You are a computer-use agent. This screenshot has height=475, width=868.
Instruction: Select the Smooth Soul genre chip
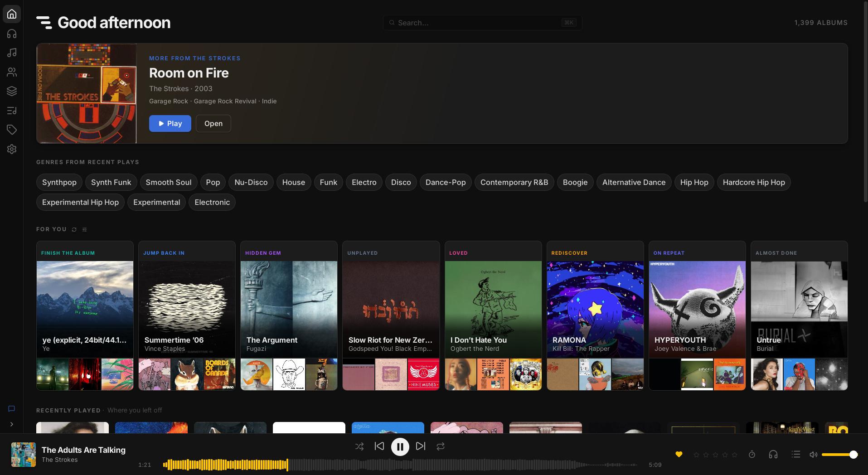(x=169, y=182)
